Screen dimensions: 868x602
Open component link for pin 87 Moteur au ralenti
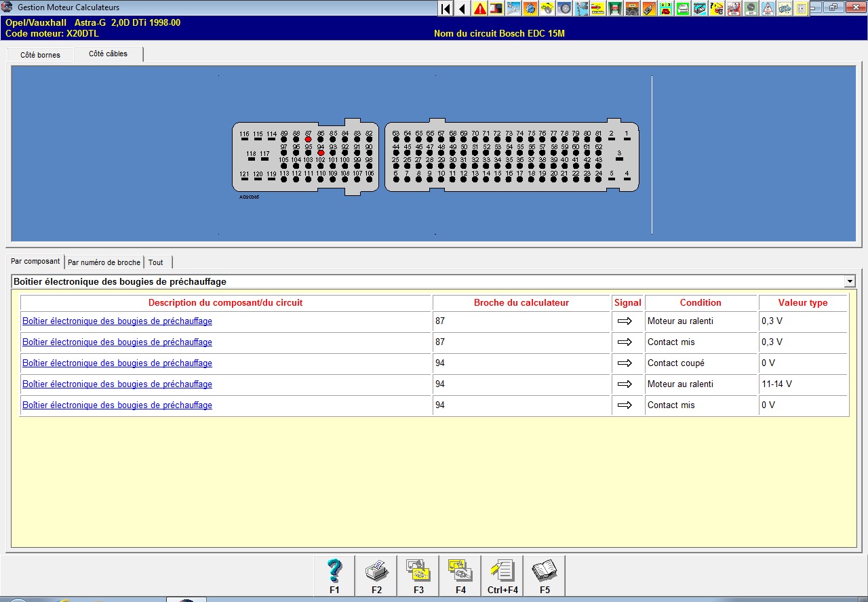click(117, 321)
